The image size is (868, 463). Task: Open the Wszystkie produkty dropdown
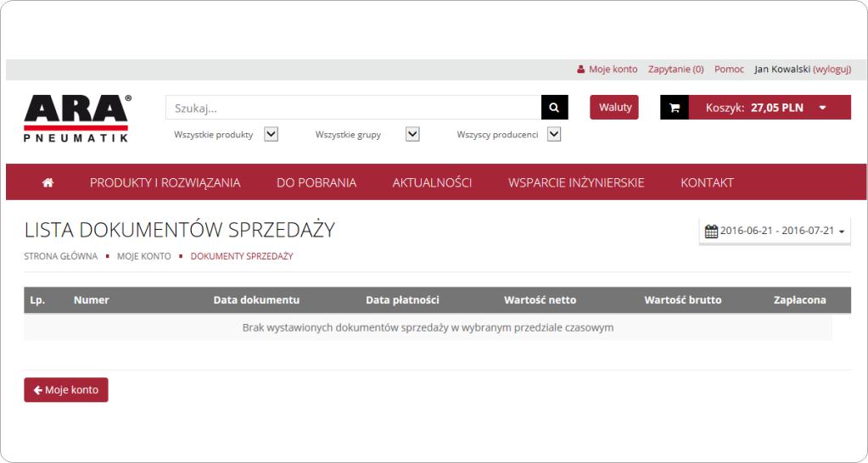coord(271,133)
